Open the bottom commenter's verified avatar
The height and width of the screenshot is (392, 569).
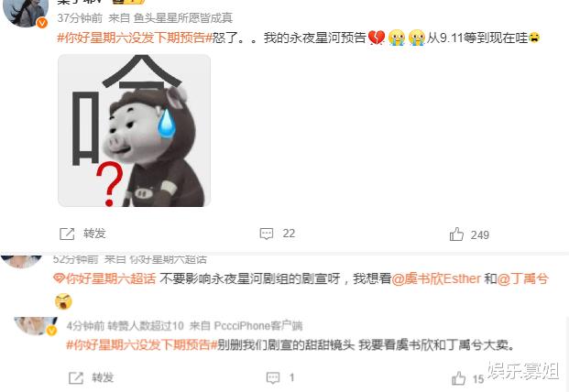click(36, 326)
